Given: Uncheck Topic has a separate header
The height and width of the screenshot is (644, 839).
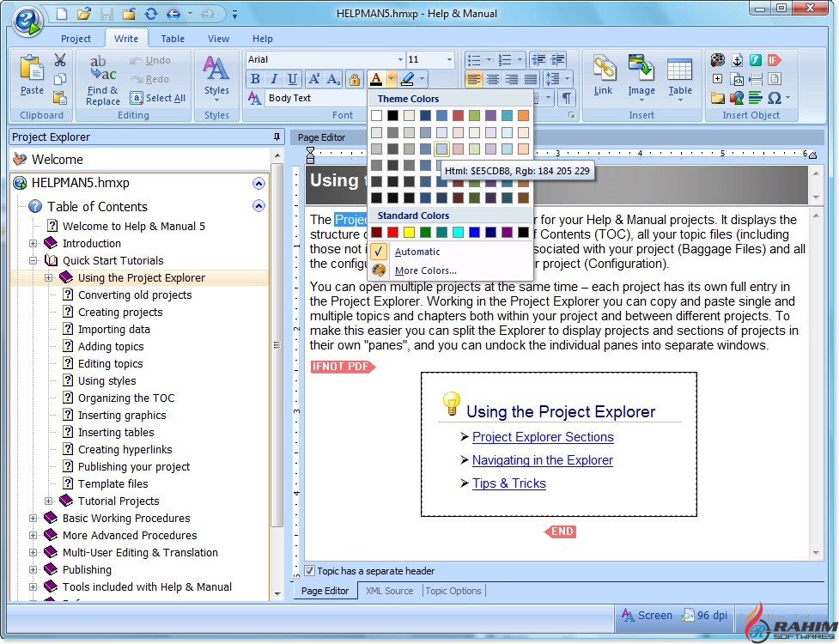Looking at the screenshot, I should (x=309, y=571).
